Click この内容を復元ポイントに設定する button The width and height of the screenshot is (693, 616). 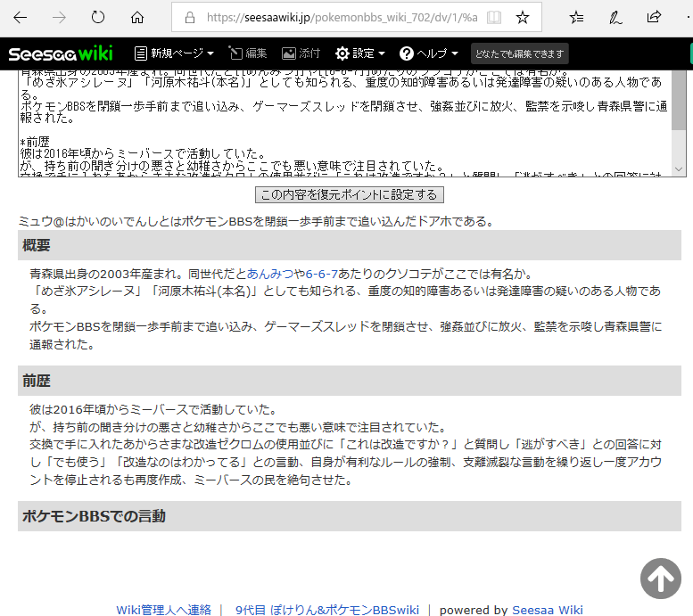349,195
